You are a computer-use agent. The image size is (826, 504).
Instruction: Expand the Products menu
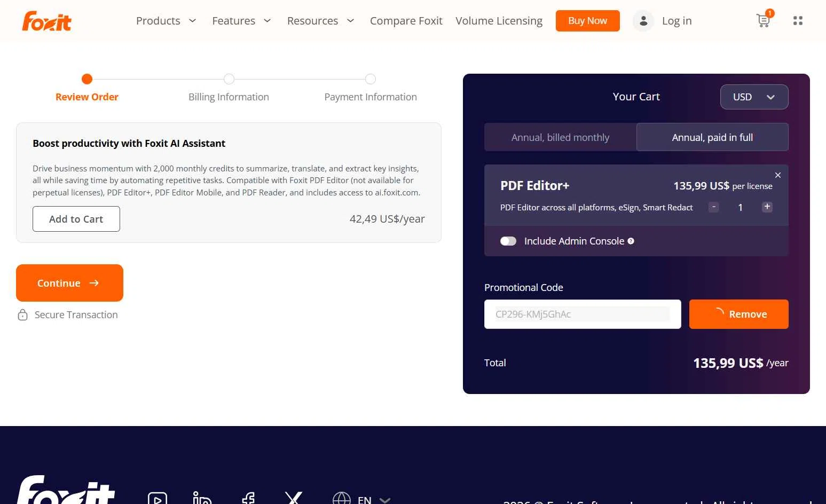[x=166, y=21]
